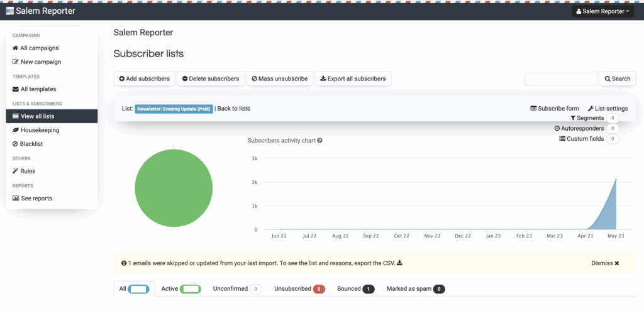644x311 pixels.
Task: Click the subscriber search input field
Action: click(x=560, y=79)
